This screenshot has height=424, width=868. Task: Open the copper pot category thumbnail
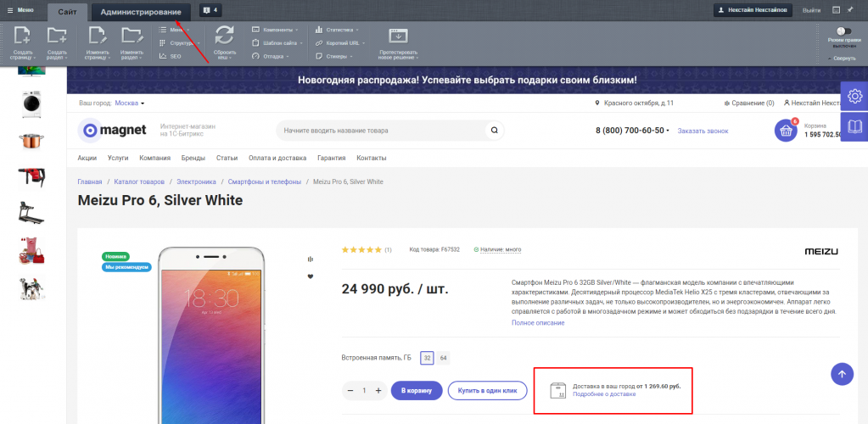32,141
